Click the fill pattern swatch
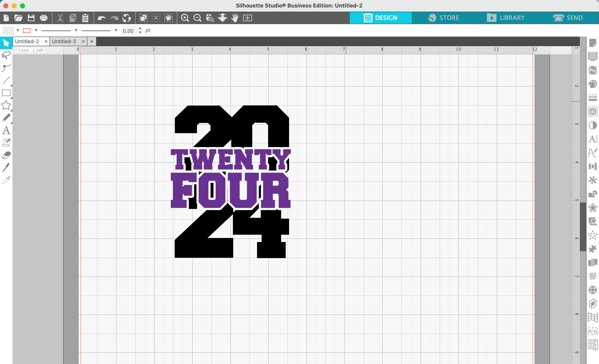Image resolution: width=599 pixels, height=364 pixels. point(8,30)
